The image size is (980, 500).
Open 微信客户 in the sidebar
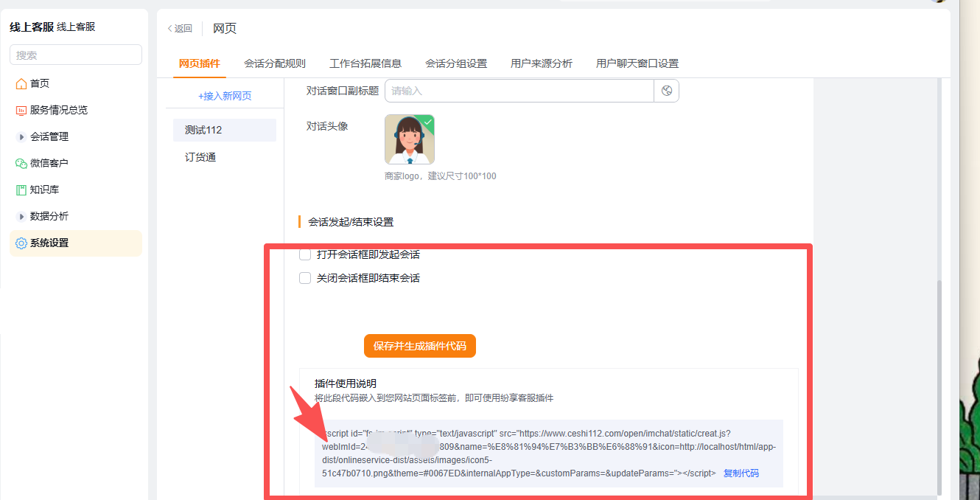[x=76, y=163]
